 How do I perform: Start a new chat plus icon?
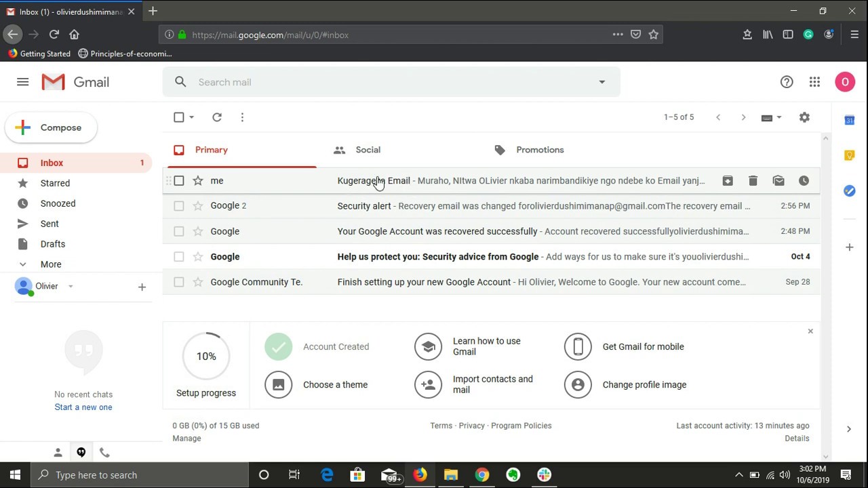tap(142, 287)
